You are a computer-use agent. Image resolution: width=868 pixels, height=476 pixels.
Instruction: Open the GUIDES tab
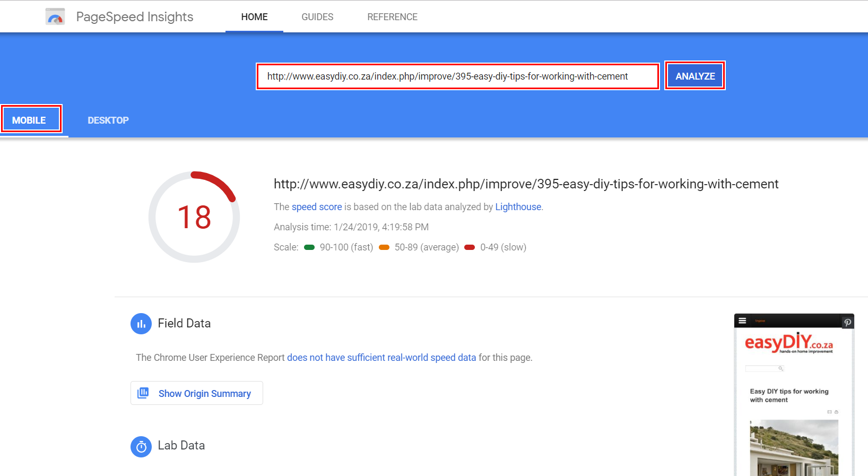click(x=317, y=17)
